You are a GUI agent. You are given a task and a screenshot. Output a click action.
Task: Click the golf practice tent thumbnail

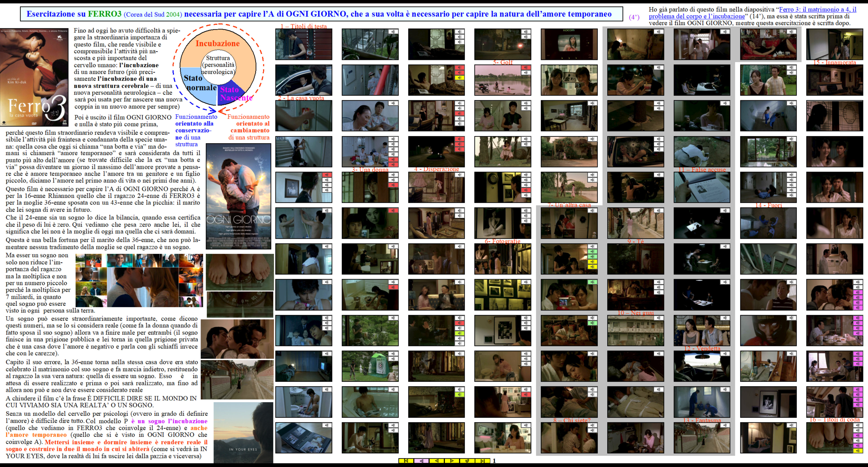click(370, 366)
